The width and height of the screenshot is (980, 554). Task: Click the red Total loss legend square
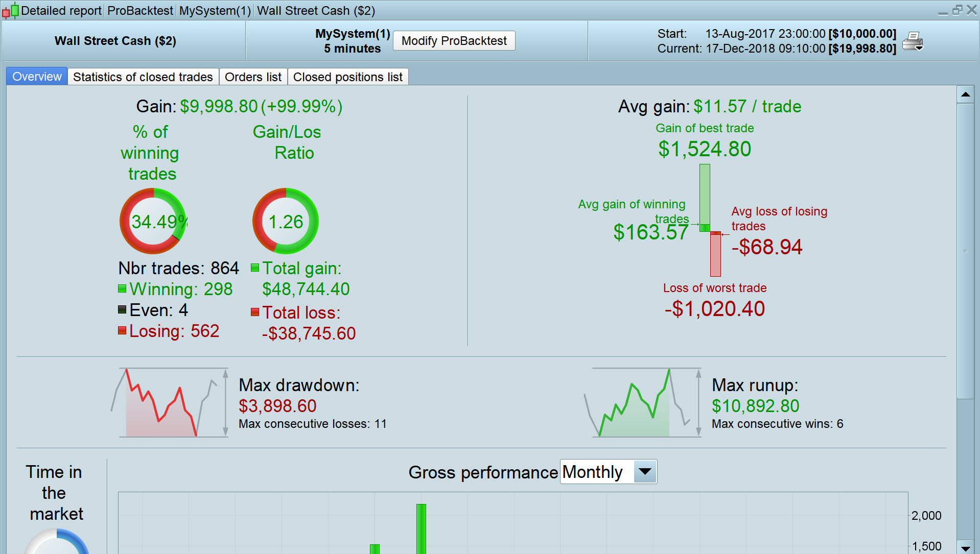(x=255, y=312)
